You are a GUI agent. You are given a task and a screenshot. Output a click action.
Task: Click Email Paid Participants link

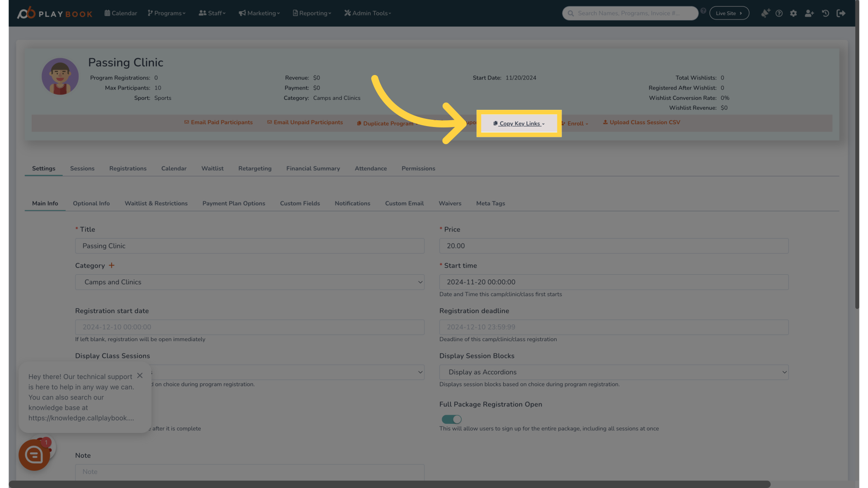(x=218, y=122)
